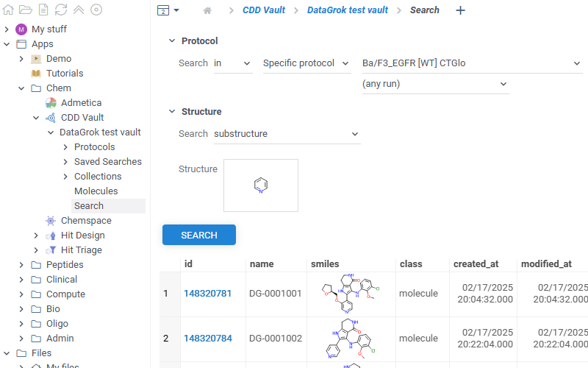Click the refresh icon in browse toolbar

(61, 10)
